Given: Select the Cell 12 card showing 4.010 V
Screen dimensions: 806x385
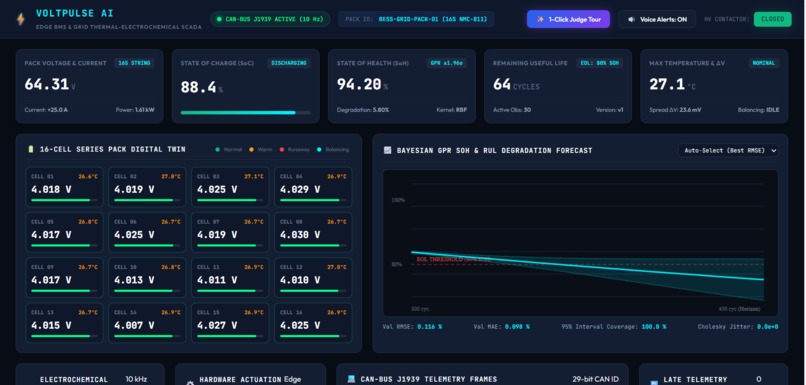Looking at the screenshot, I should 313,278.
